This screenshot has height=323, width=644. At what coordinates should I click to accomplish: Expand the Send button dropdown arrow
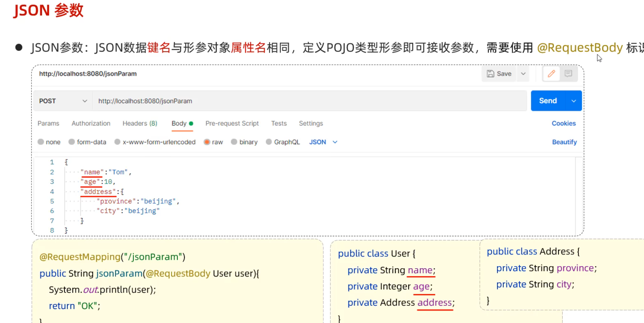click(x=574, y=101)
